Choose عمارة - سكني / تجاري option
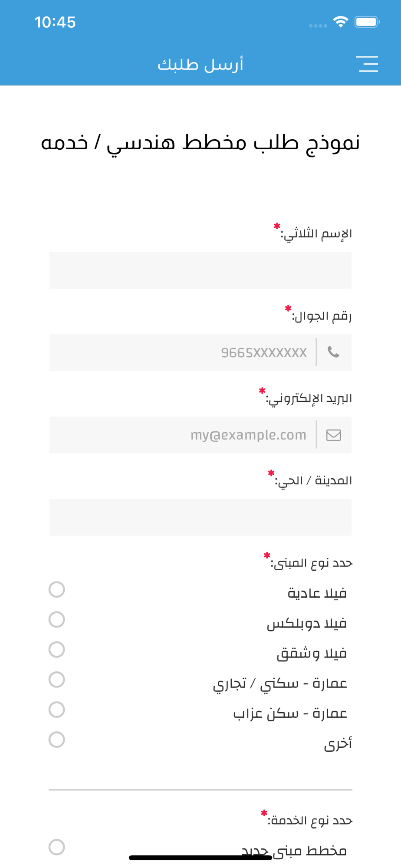Screen dimensions: 401x868 [57, 680]
